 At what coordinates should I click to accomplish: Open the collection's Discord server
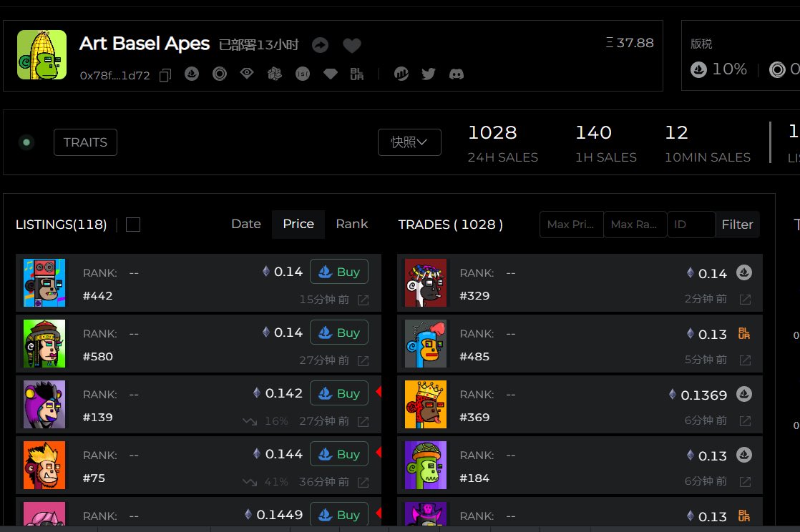click(x=456, y=74)
